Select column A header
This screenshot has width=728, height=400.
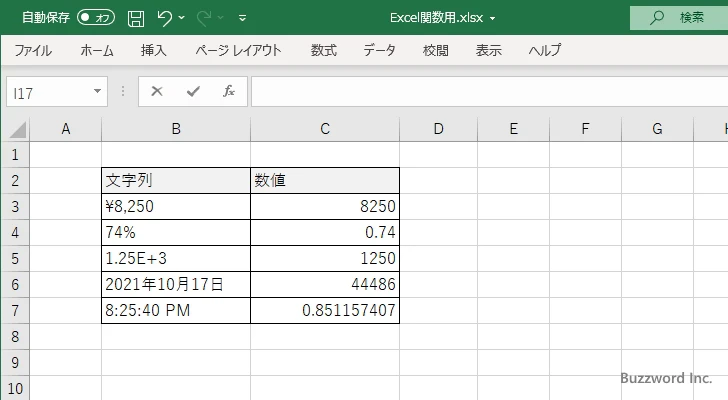coord(66,129)
